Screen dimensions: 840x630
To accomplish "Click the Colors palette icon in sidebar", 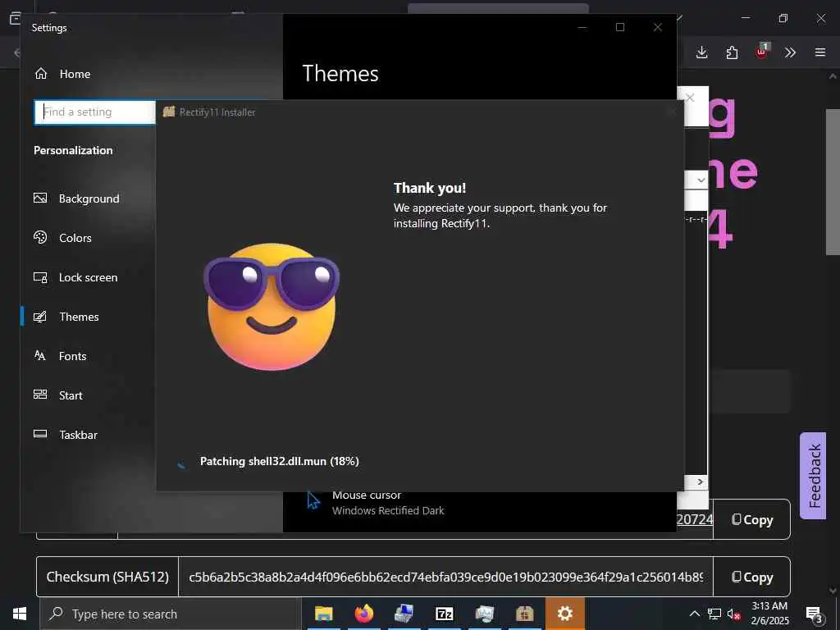I will click(x=40, y=237).
